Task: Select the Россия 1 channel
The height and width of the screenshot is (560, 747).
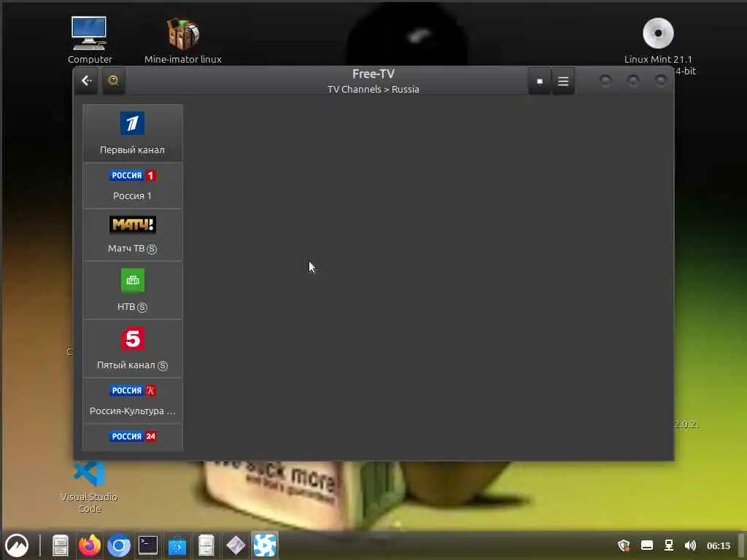Action: tap(133, 186)
